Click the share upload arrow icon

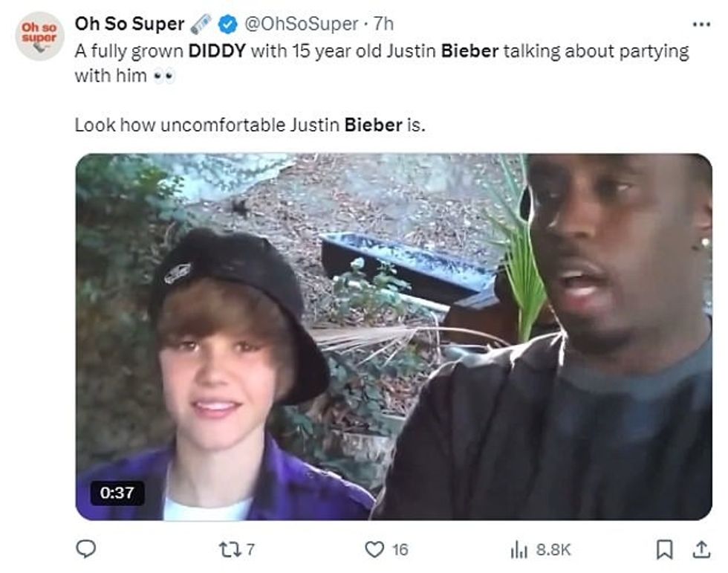pos(701,549)
